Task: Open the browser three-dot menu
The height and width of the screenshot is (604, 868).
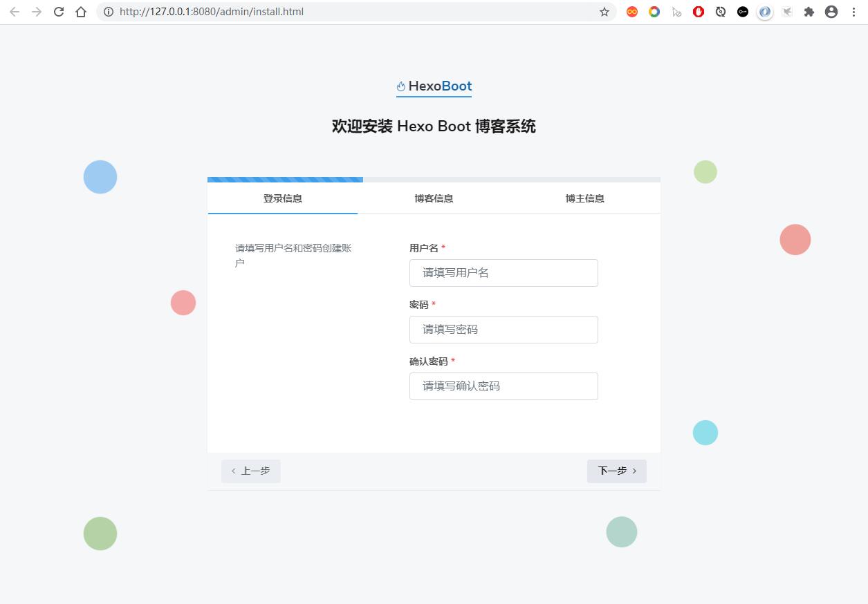Action: tap(853, 12)
